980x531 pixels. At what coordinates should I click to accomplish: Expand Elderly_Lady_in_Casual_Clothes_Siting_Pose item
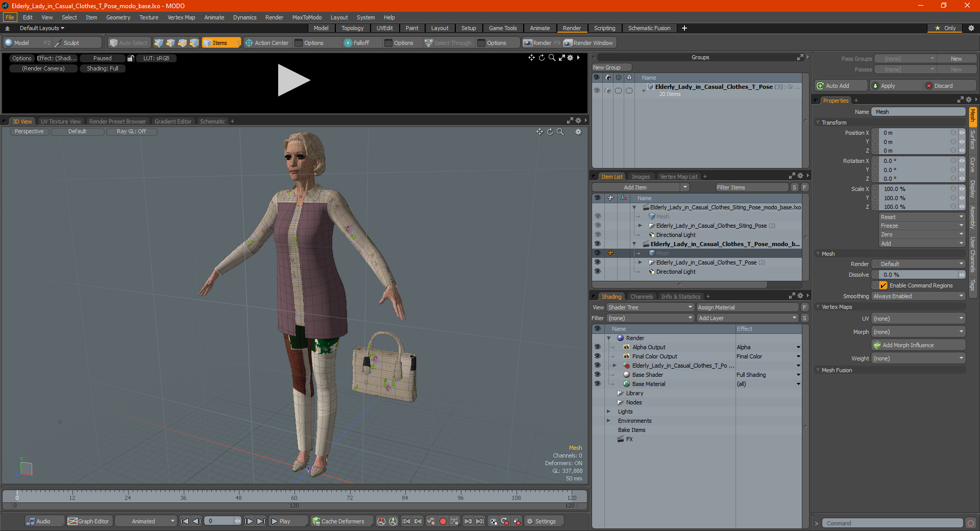tap(640, 226)
